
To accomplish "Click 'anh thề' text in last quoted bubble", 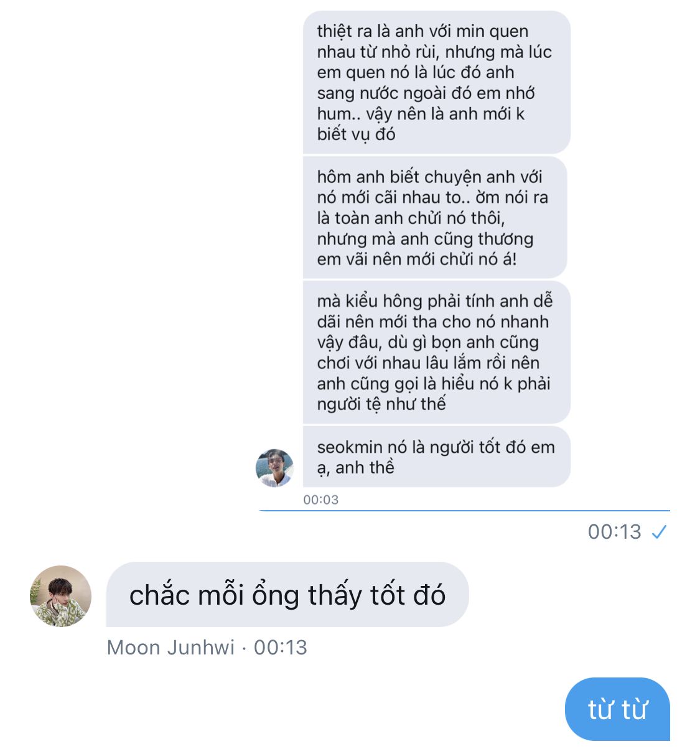I will coord(365,468).
